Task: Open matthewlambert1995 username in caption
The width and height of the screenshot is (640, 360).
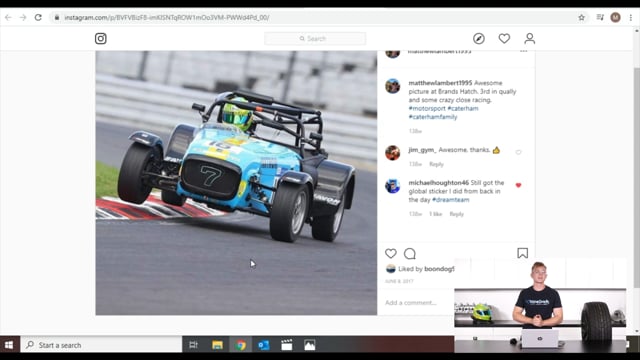Action: tap(440, 83)
